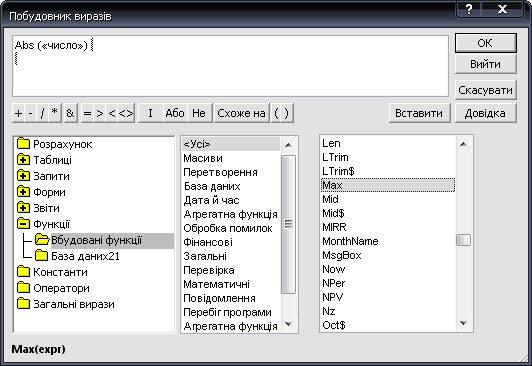Select the LTrim function

pyautogui.click(x=387, y=157)
